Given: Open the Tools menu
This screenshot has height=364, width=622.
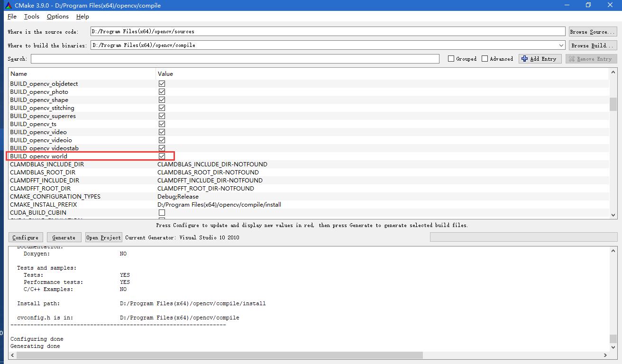Looking at the screenshot, I should tap(32, 17).
